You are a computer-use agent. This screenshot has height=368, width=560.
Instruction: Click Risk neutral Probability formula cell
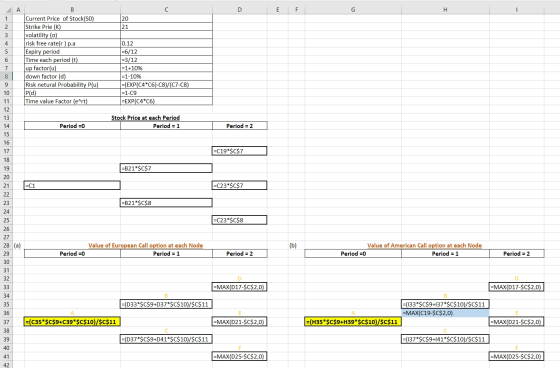[166, 85]
